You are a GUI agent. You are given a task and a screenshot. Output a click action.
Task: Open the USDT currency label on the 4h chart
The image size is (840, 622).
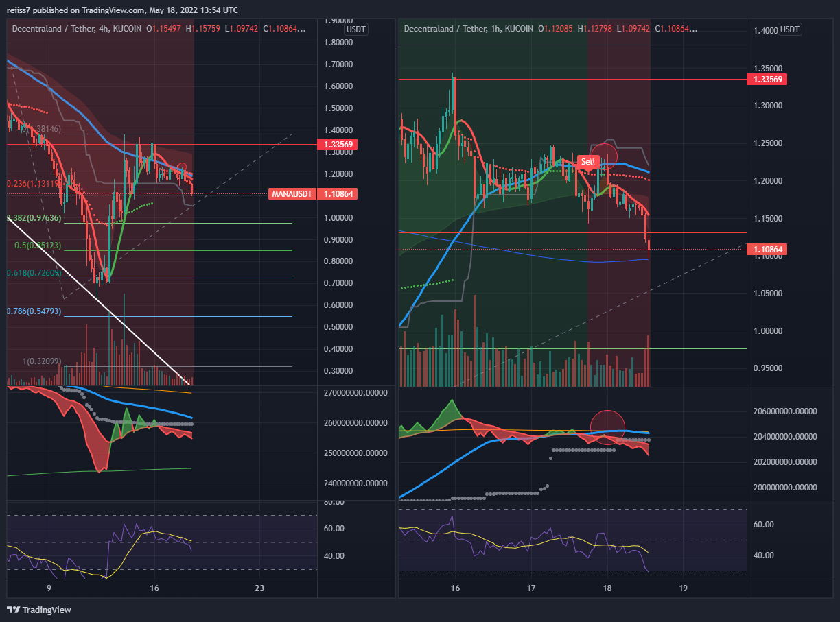point(356,29)
